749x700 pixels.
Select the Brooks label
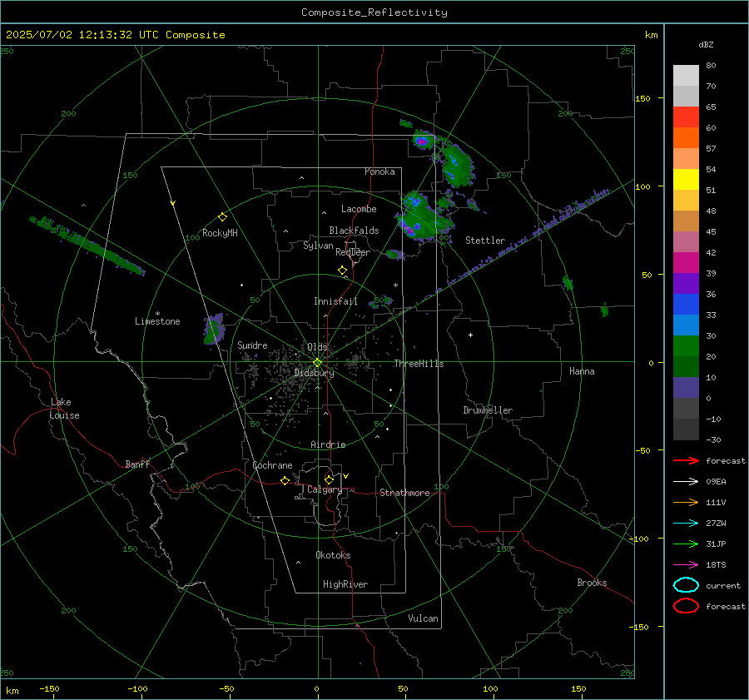592,583
